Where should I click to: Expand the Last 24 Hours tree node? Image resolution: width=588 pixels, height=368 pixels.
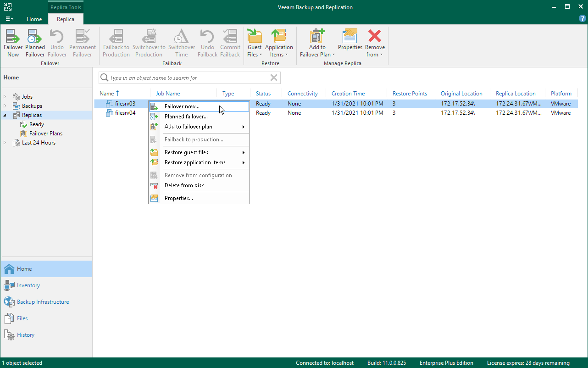5,143
